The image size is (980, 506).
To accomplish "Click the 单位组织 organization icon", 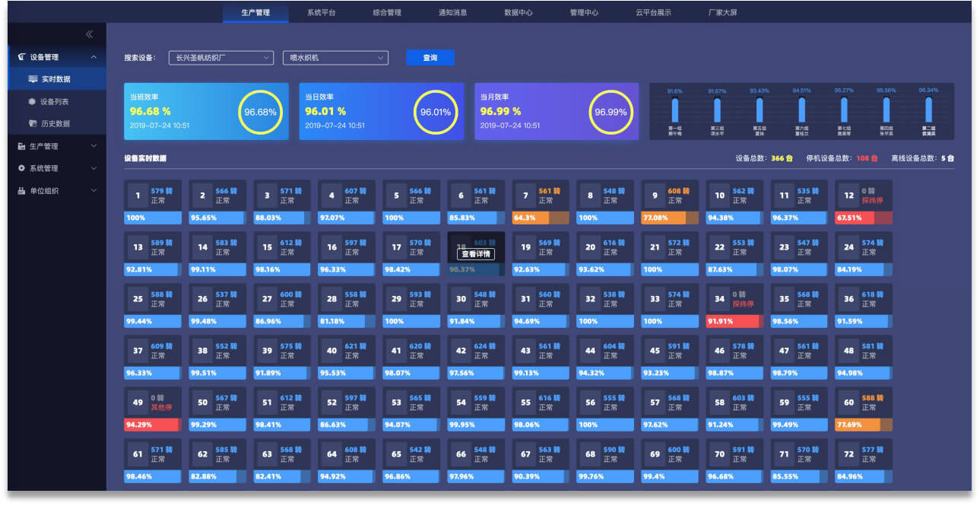I will (21, 191).
